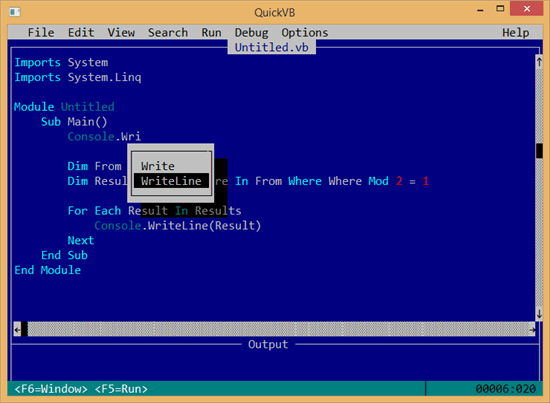550x403 pixels.
Task: Click the F6=Window shortcut in status bar
Action: pyautogui.click(x=51, y=389)
